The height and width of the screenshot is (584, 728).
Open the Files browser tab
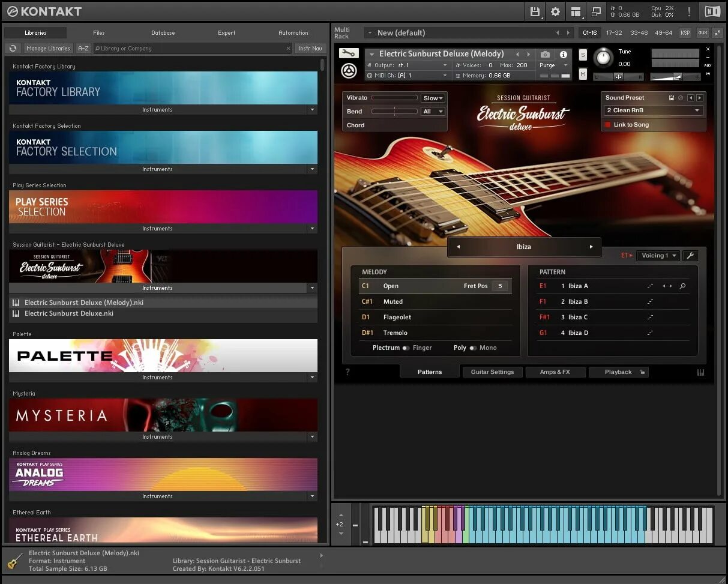click(x=99, y=33)
